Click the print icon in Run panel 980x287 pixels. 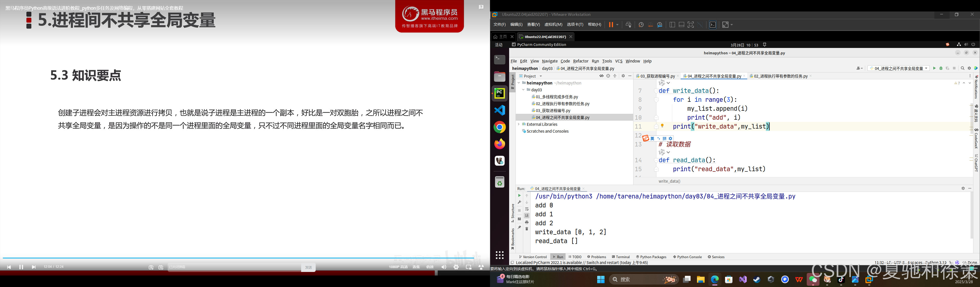tap(526, 222)
